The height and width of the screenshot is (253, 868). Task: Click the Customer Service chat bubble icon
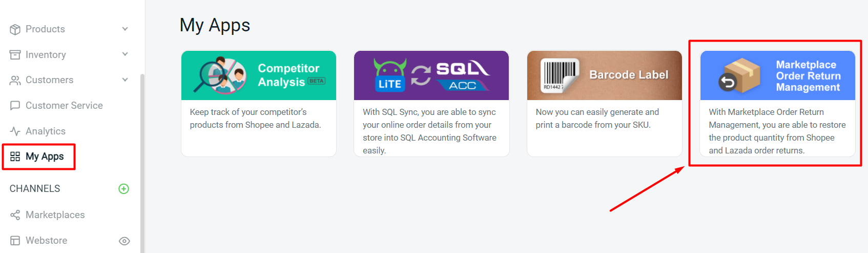click(15, 106)
